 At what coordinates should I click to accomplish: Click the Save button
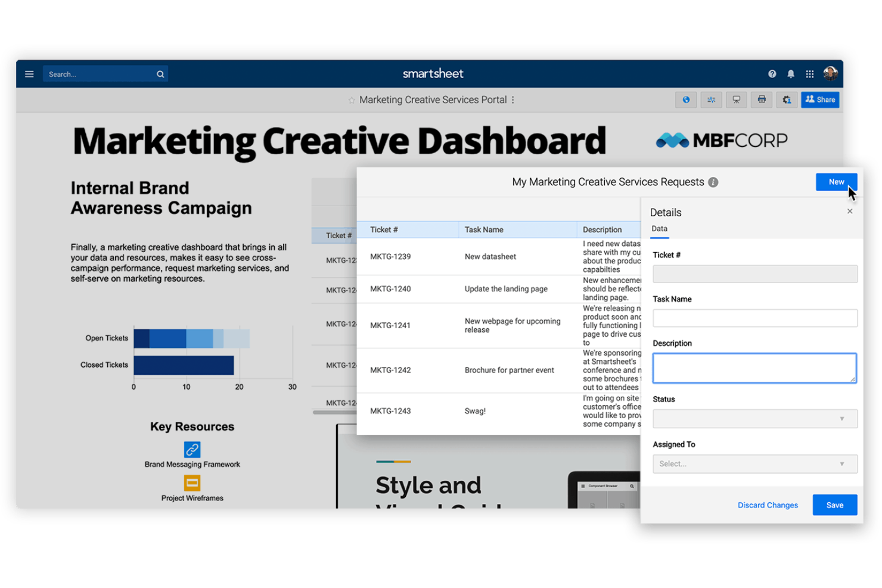[x=834, y=505]
